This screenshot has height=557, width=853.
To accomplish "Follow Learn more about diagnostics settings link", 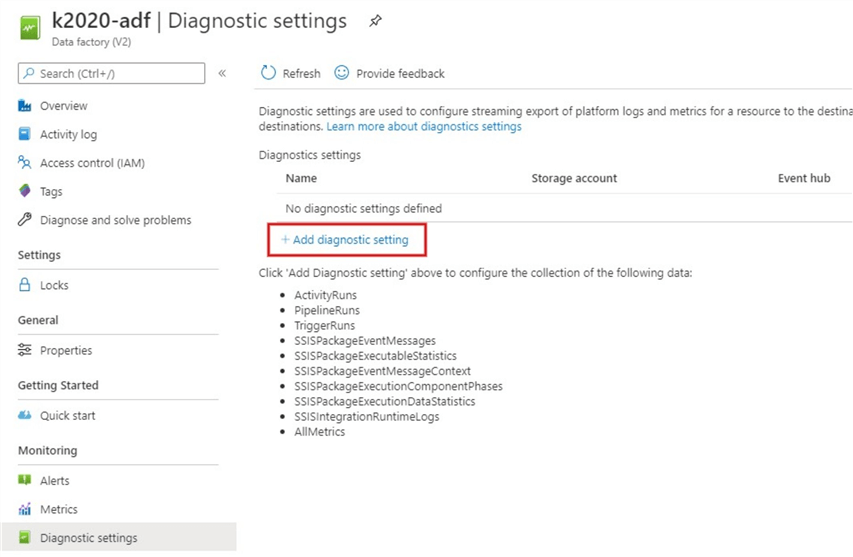I will tap(424, 126).
